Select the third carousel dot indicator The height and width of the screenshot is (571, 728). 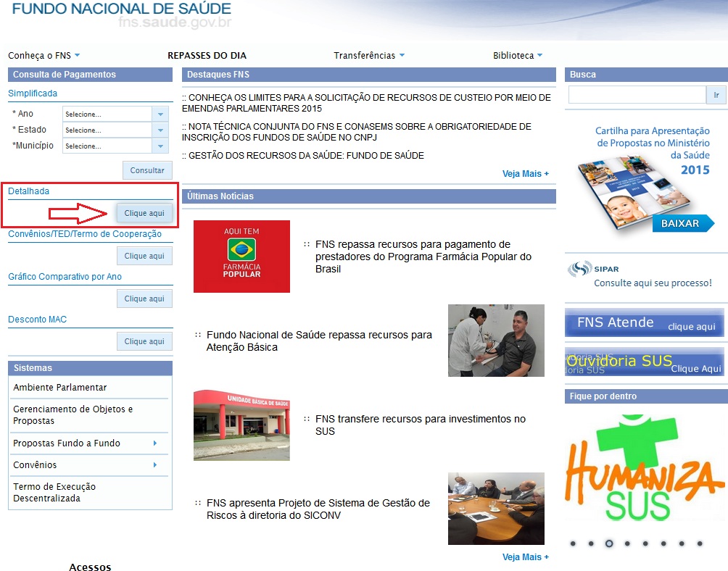tap(609, 543)
